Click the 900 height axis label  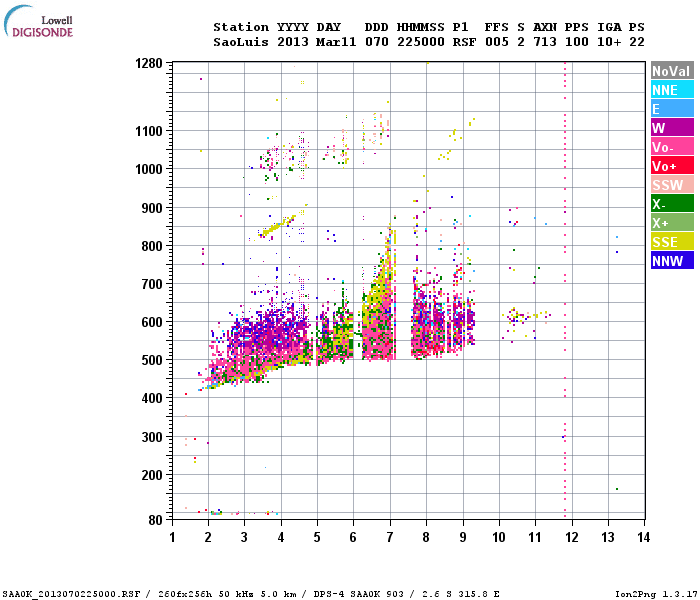(152, 208)
